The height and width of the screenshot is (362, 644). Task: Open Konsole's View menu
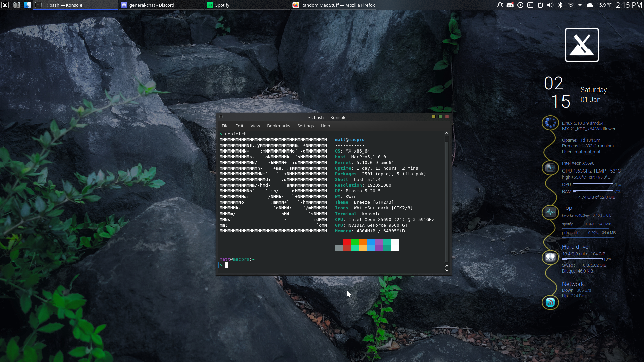tap(255, 126)
